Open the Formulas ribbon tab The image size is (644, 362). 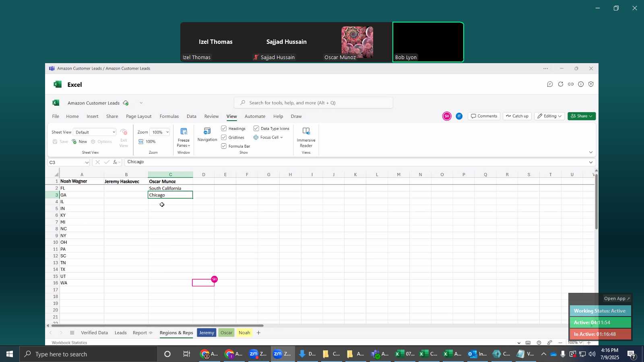coord(169,116)
